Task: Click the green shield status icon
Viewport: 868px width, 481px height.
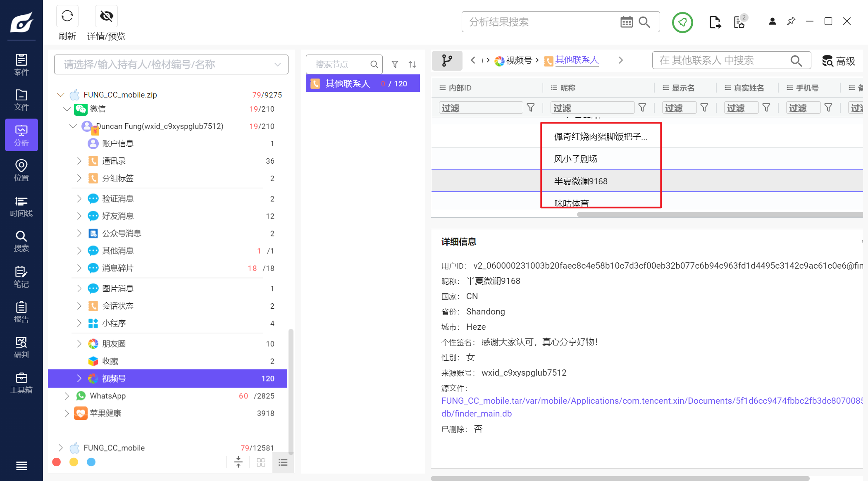Action: (682, 22)
